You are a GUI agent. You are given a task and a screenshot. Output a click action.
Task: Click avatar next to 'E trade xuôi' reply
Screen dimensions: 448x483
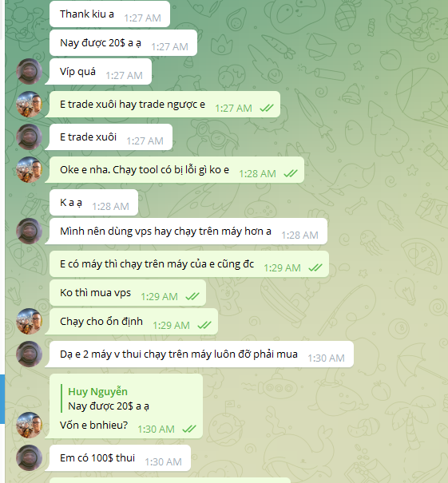(29, 137)
